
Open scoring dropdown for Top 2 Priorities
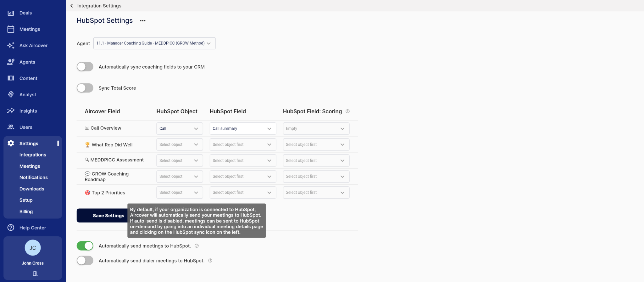coord(316,192)
